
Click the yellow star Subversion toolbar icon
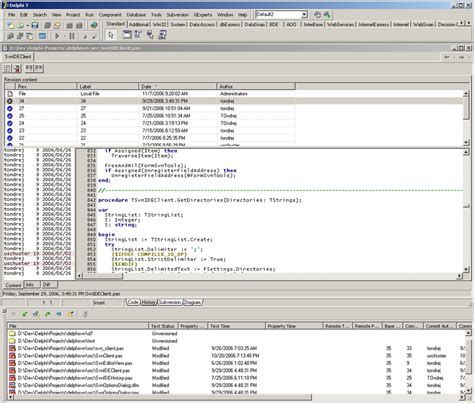(70, 314)
